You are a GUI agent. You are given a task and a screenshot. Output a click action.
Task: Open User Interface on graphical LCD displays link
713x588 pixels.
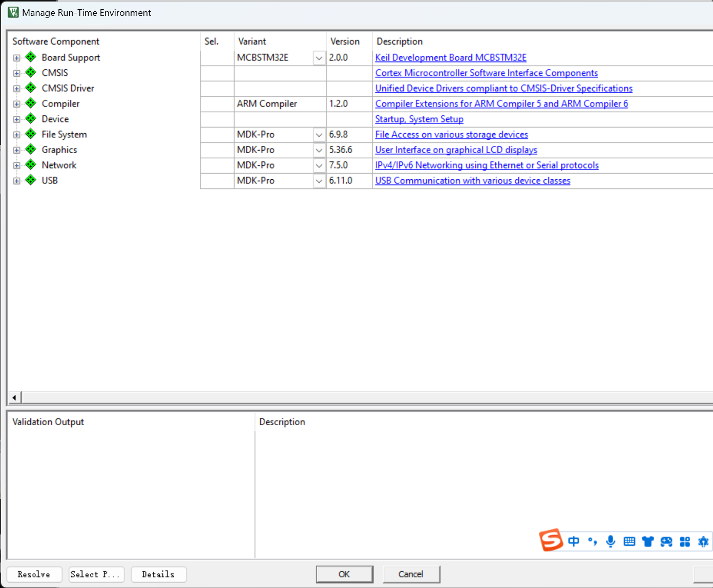pyautogui.click(x=456, y=150)
